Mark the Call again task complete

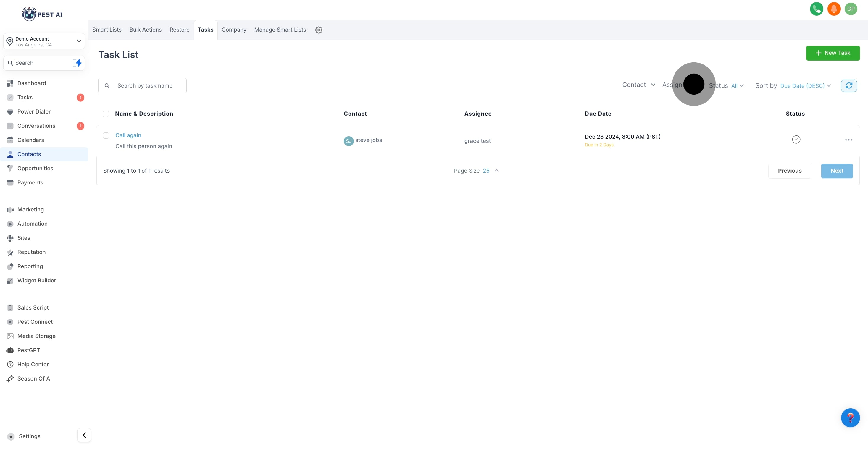[796, 140]
